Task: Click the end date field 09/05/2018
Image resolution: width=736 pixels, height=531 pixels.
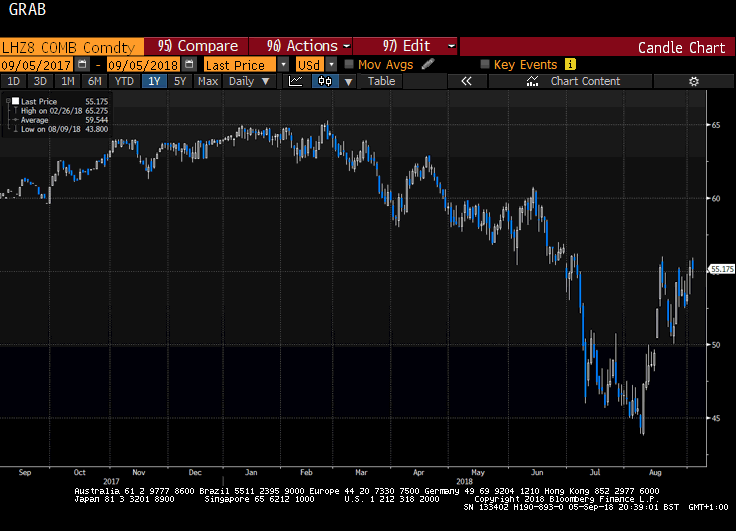Action: tap(143, 64)
